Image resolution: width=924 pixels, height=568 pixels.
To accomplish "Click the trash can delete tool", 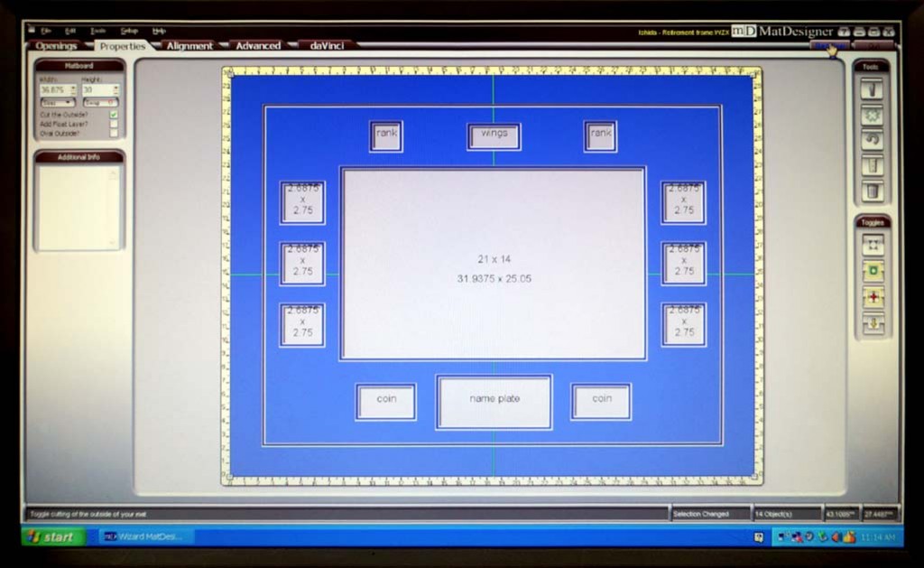I will [872, 191].
